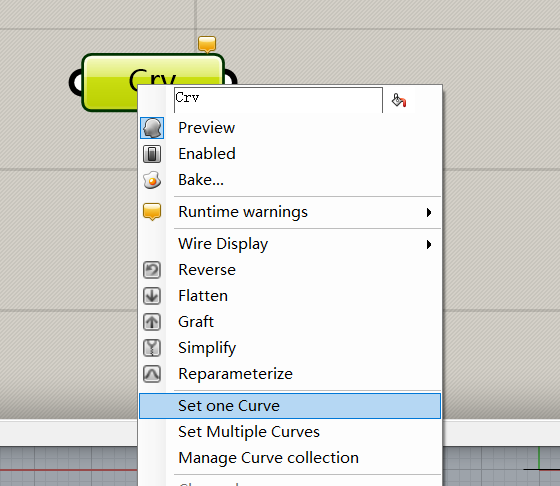The height and width of the screenshot is (486, 560).
Task: Click the Reparameterize curve icon
Action: click(x=152, y=374)
